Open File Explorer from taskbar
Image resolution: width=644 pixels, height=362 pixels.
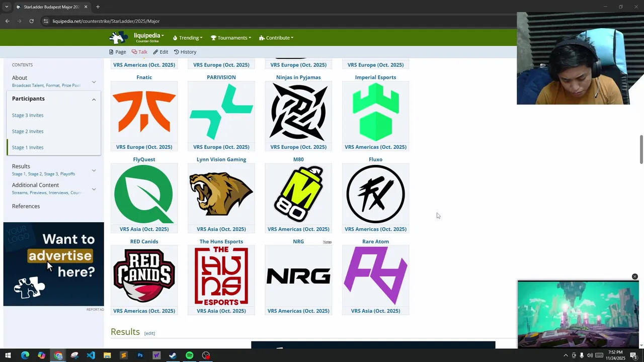click(107, 355)
